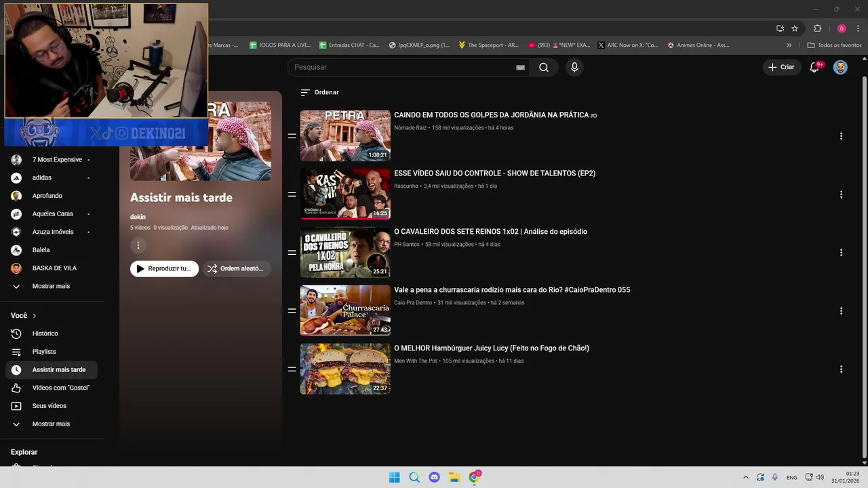Grab reorder handle of Jordânia video
This screenshot has height=488, width=868.
[x=292, y=136]
